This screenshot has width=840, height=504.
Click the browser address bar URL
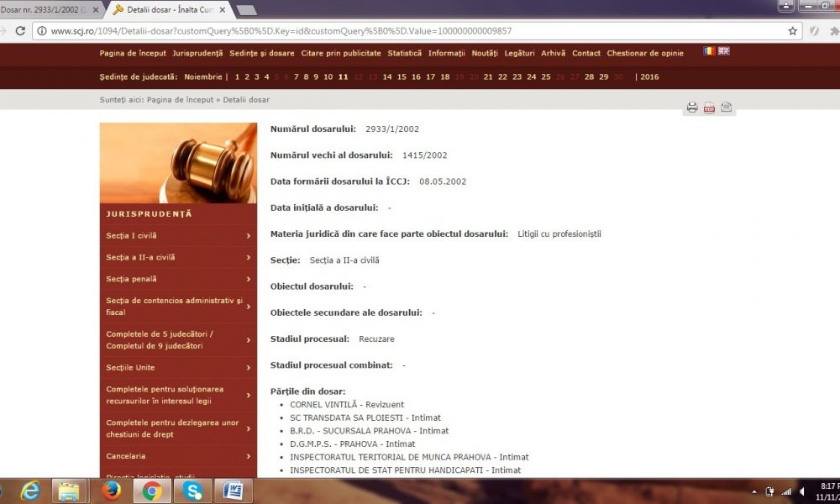pos(281,31)
